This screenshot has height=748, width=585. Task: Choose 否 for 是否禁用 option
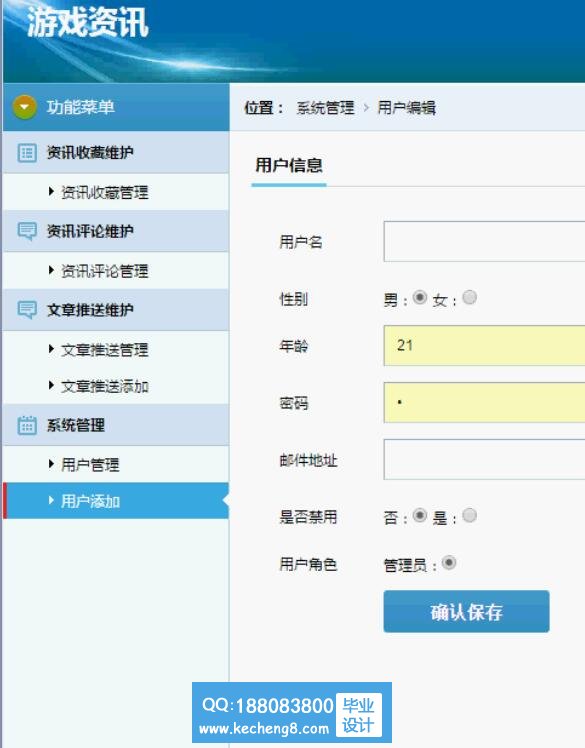pyautogui.click(x=420, y=515)
